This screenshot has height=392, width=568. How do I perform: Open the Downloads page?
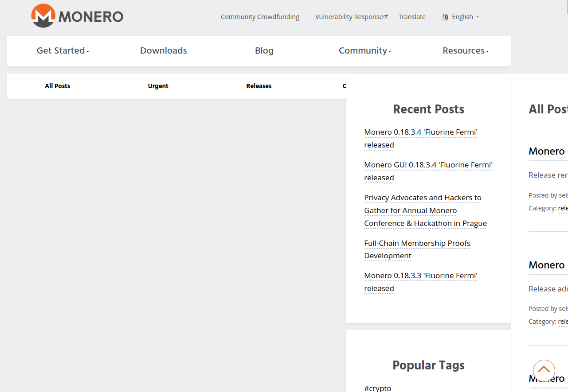[164, 50]
